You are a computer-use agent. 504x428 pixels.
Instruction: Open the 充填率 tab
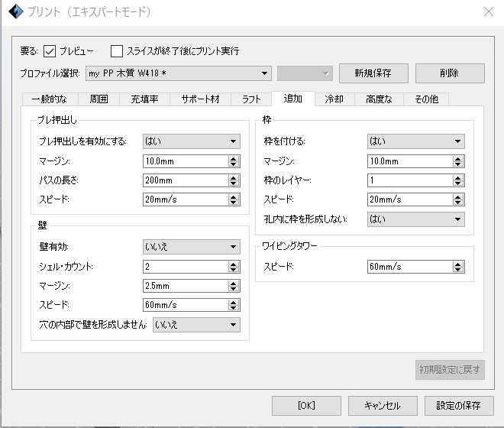(x=144, y=99)
